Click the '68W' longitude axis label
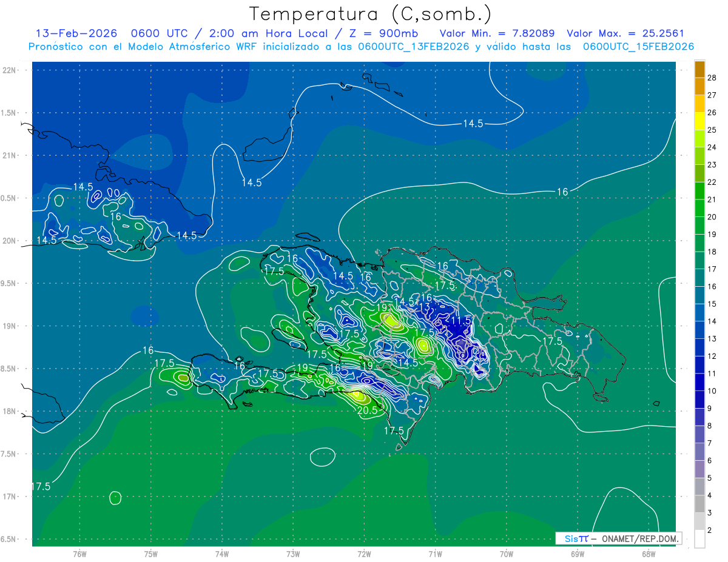 (x=649, y=554)
